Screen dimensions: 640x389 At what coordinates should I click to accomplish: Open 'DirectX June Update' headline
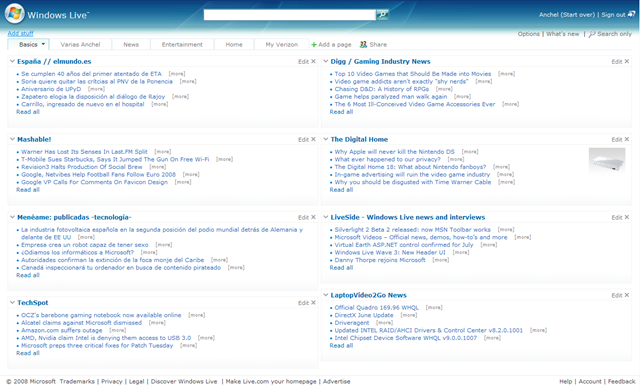[x=364, y=315]
